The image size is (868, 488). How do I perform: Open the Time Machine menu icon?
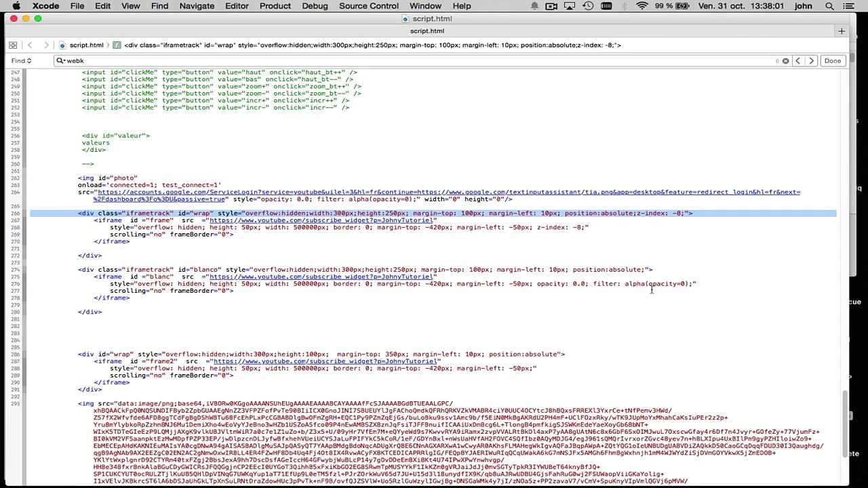point(588,6)
